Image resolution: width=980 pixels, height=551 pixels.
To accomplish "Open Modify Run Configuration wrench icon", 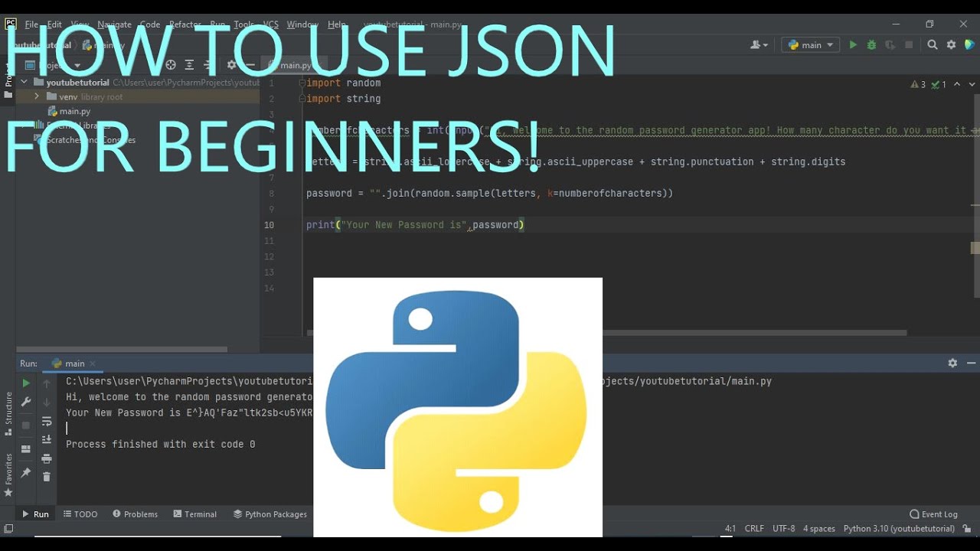I will click(x=26, y=402).
